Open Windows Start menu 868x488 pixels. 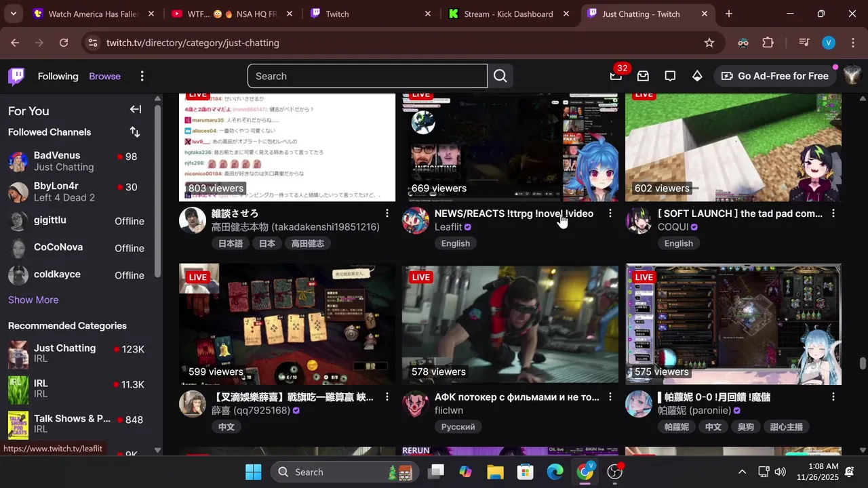(254, 472)
